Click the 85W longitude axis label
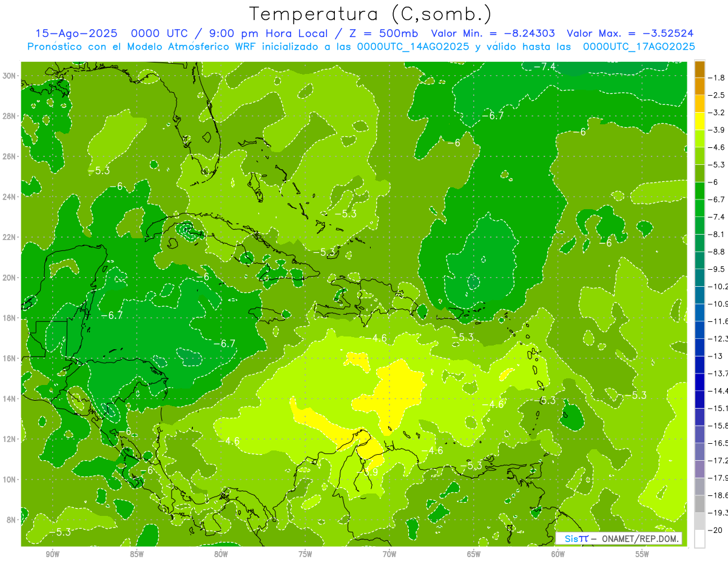This screenshot has width=728, height=562. point(136,554)
